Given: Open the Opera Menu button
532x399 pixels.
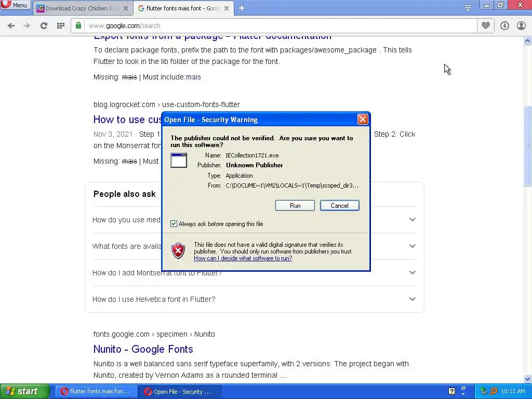Looking at the screenshot, I should [15, 5].
